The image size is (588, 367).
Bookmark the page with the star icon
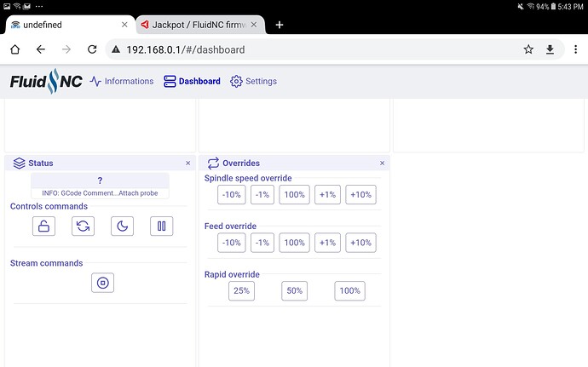click(528, 49)
